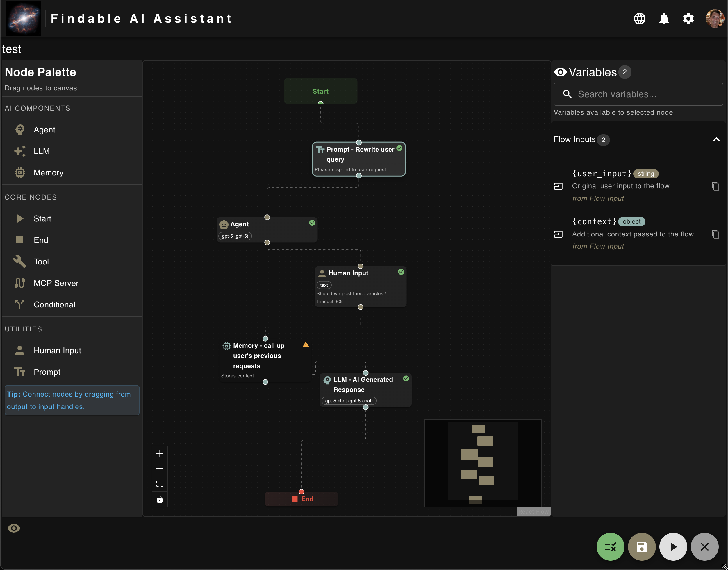
Task: Toggle the bottom-left eye visibility icon
Action: 14,528
